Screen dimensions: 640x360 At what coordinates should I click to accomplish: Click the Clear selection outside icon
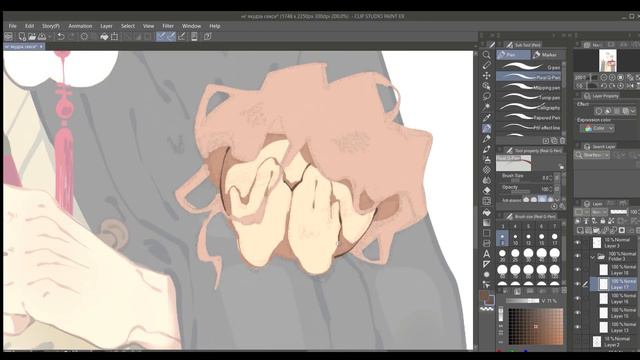[94, 36]
